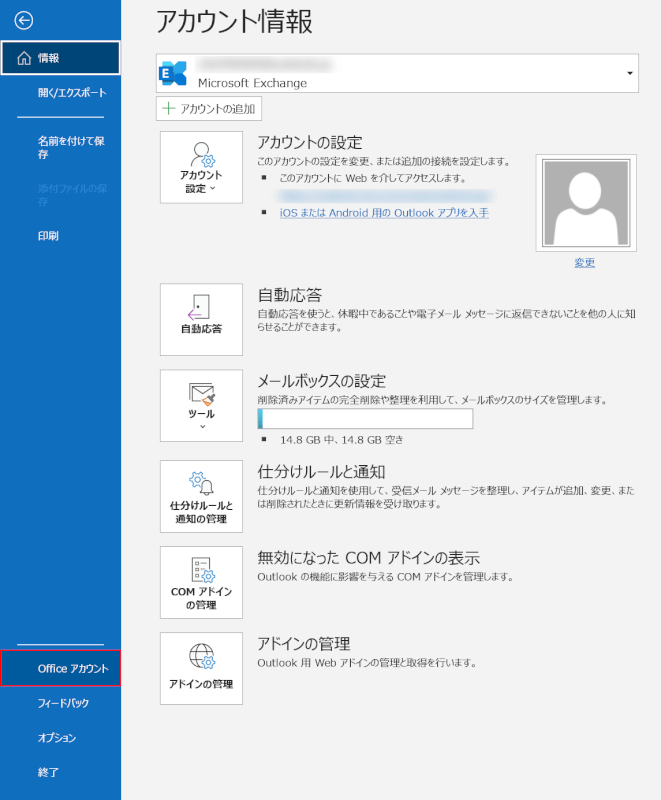Click the 自動応答 section heading

pos(290,295)
